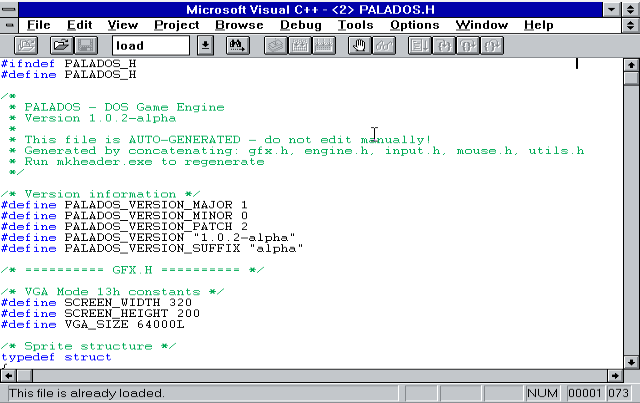Open the Debug menu
This screenshot has height=403, width=640.
tap(301, 25)
